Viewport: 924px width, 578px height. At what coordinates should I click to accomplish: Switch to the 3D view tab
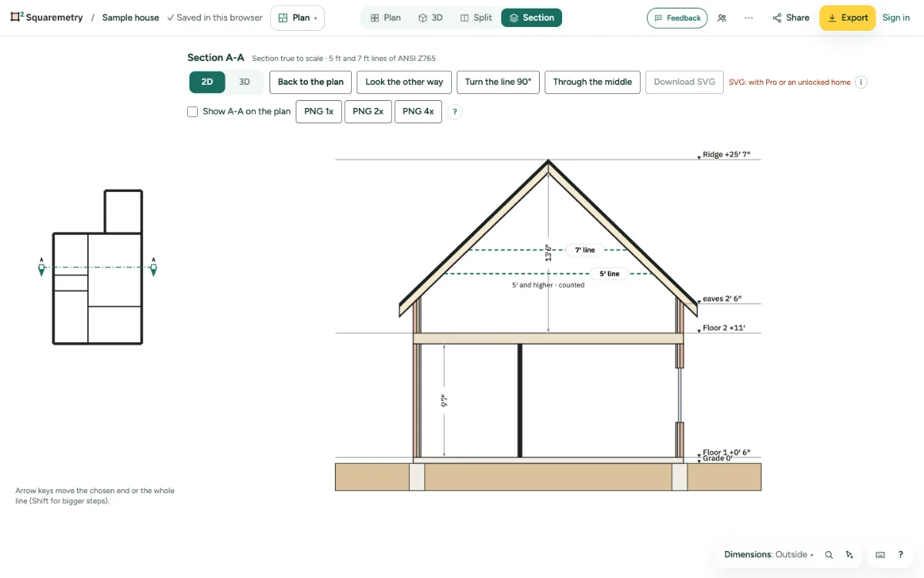point(430,18)
